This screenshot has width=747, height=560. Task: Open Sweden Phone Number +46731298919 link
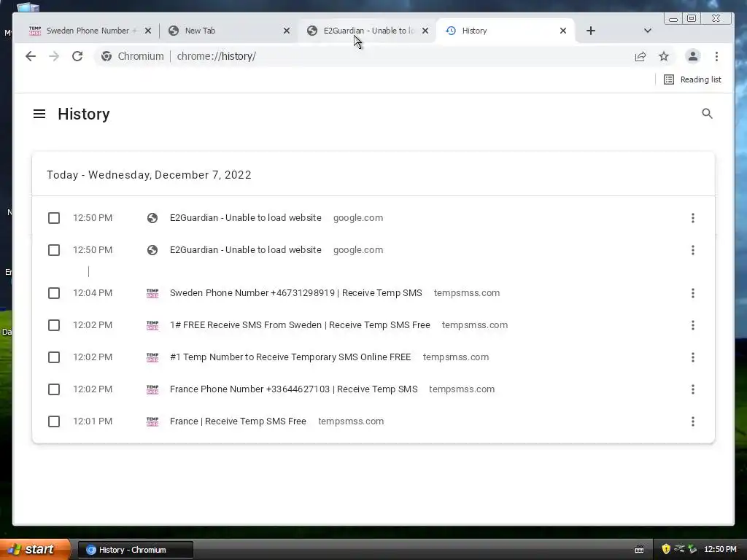[x=296, y=293]
